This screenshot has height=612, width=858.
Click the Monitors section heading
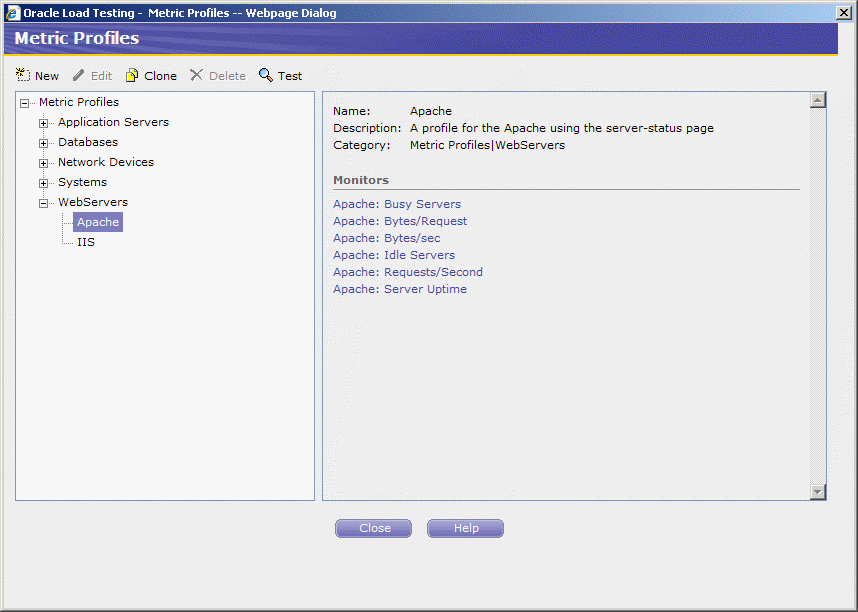point(361,180)
